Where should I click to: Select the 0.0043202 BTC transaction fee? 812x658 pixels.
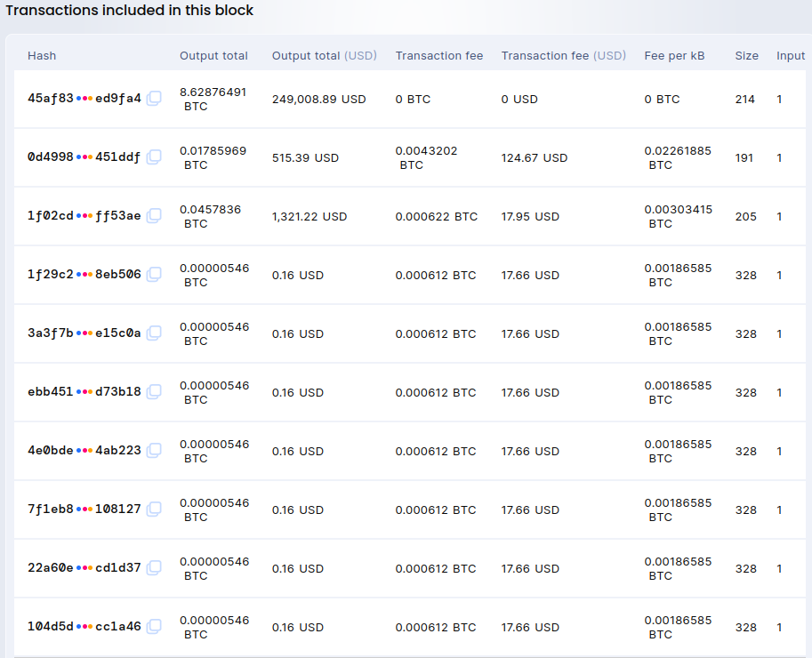coord(426,157)
